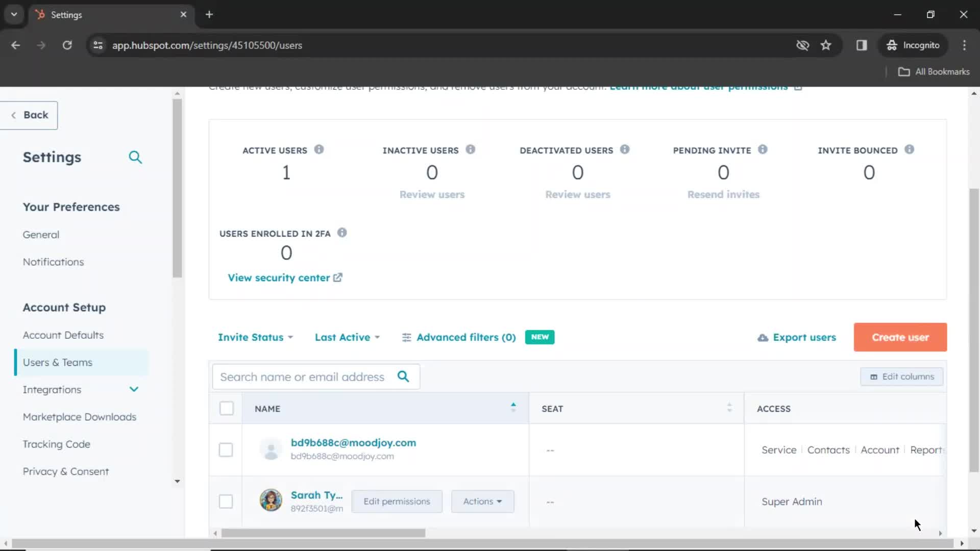Open the Users & Teams settings section

click(x=57, y=362)
